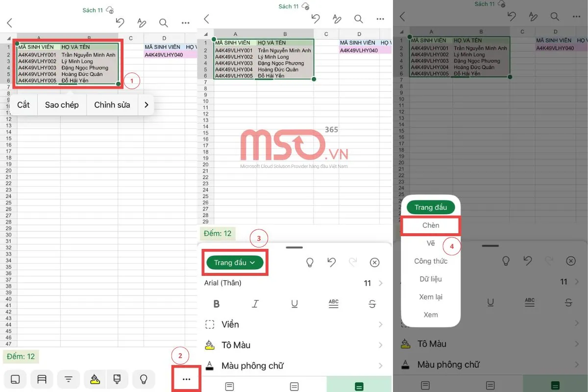Select the Bold formatting icon
This screenshot has width=588, height=392.
[x=216, y=303]
